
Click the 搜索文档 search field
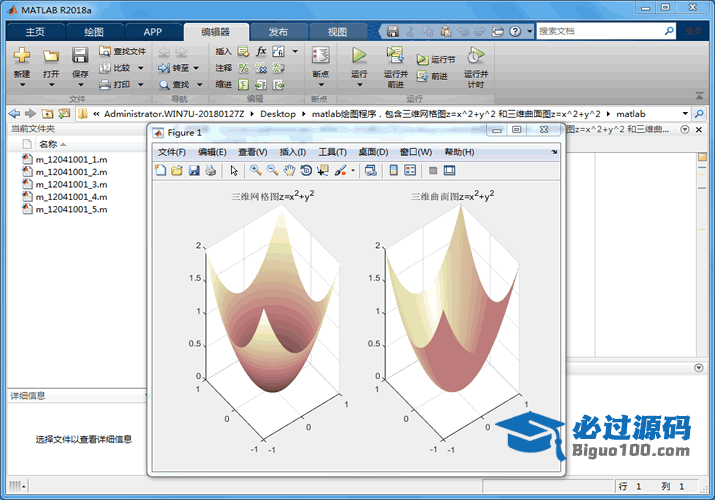[x=600, y=31]
